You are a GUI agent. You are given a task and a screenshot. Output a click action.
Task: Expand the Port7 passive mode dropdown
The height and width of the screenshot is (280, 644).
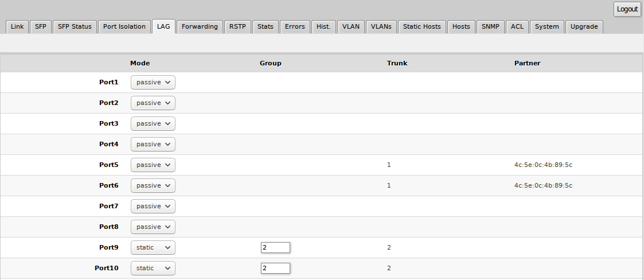pyautogui.click(x=153, y=206)
